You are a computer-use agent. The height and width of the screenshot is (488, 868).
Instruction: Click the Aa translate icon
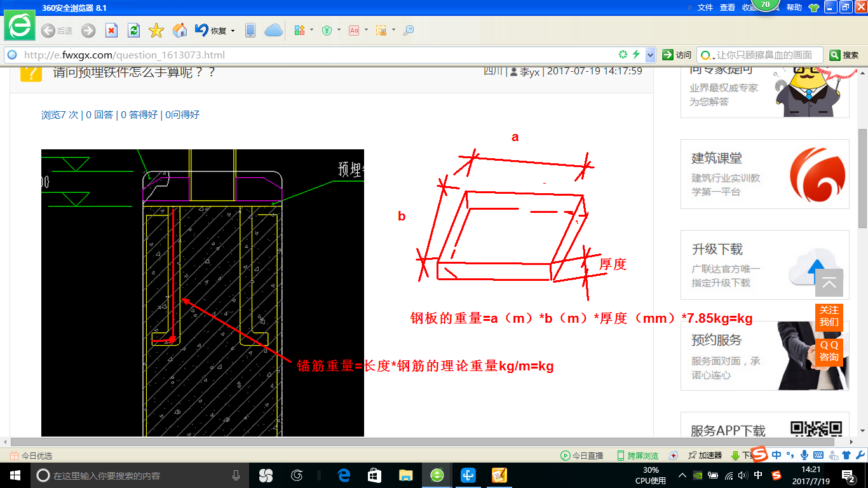(354, 30)
